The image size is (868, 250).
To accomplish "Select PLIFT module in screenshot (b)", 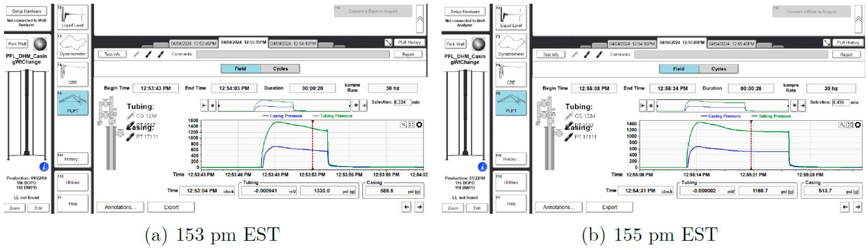I will [x=511, y=103].
